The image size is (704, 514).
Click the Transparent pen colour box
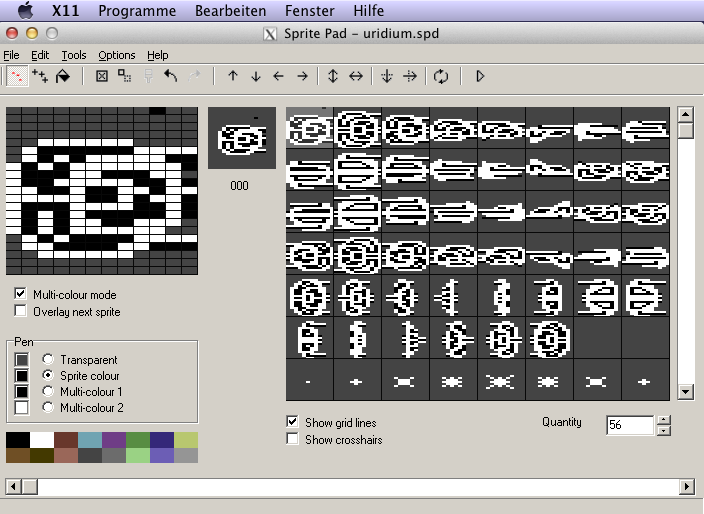point(22,360)
